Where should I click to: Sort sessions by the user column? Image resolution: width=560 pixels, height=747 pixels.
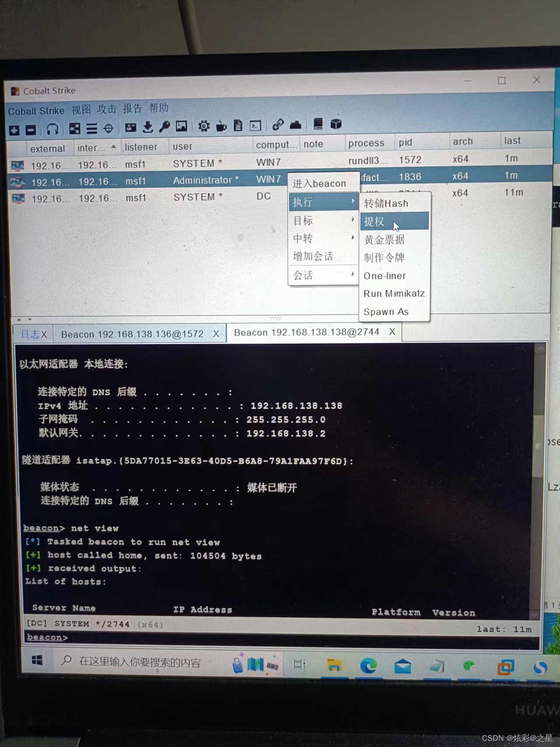[210, 146]
